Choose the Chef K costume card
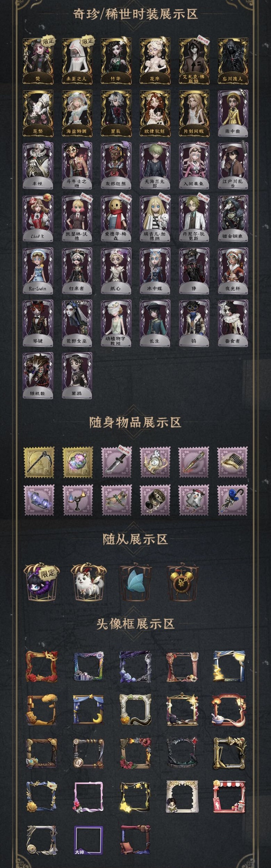The image size is (271, 868). coord(38,218)
